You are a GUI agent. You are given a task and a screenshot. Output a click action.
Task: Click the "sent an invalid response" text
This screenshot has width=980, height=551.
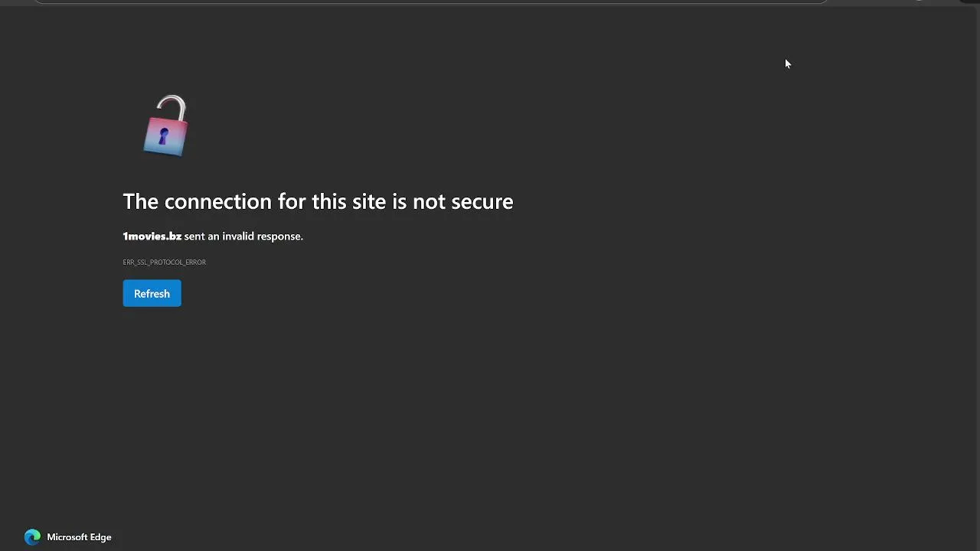click(243, 236)
